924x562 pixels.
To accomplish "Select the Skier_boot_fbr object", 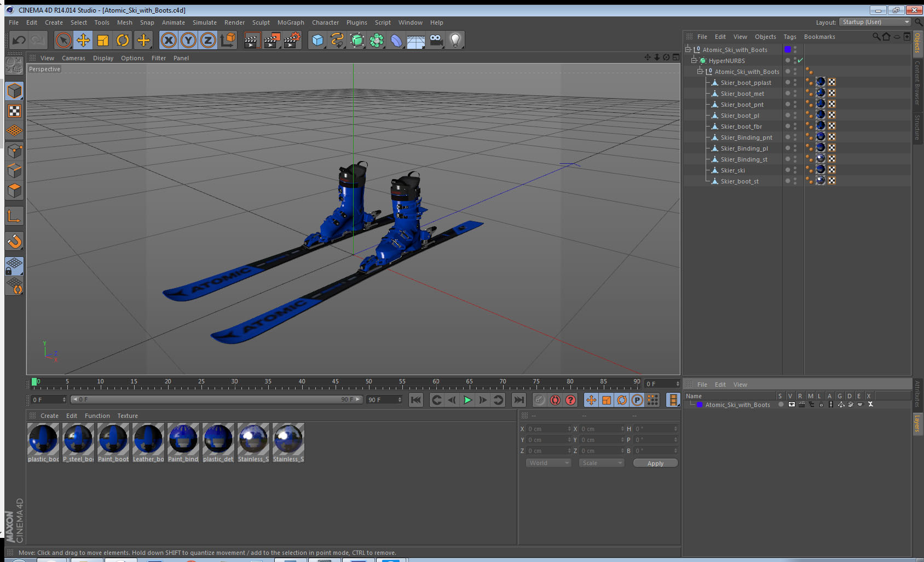I will pos(741,127).
